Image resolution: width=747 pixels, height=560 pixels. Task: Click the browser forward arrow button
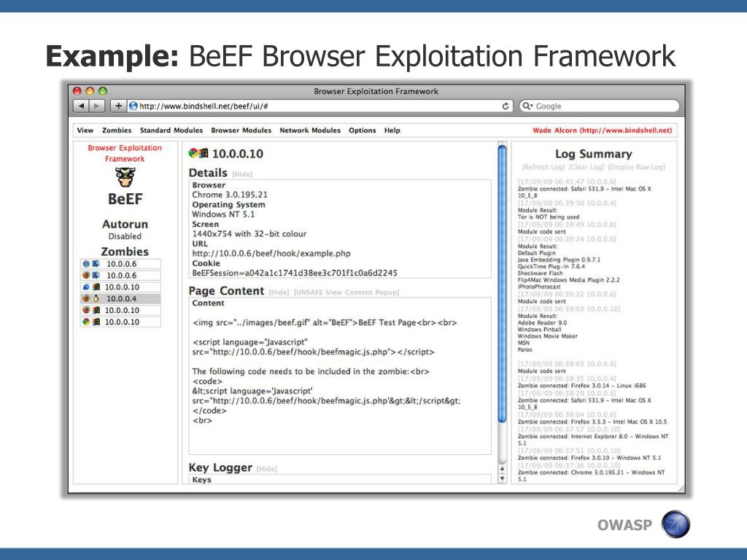(97, 106)
